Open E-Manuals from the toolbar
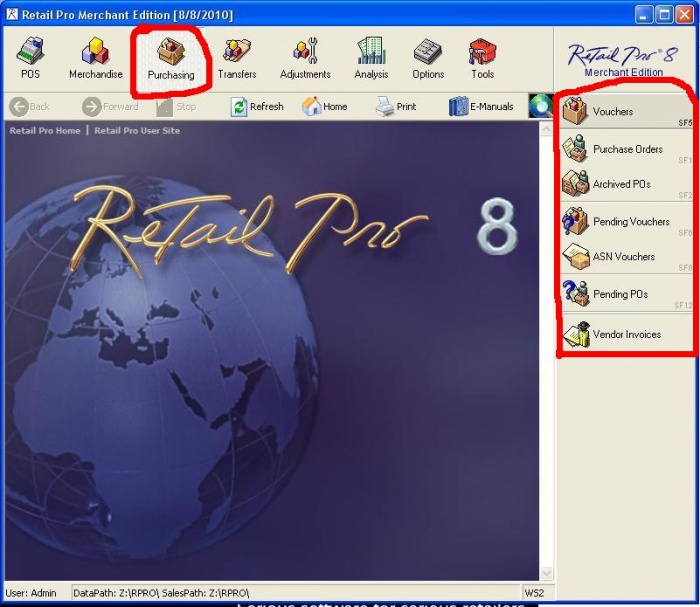Viewport: 700px width, 607px height. 481,107
